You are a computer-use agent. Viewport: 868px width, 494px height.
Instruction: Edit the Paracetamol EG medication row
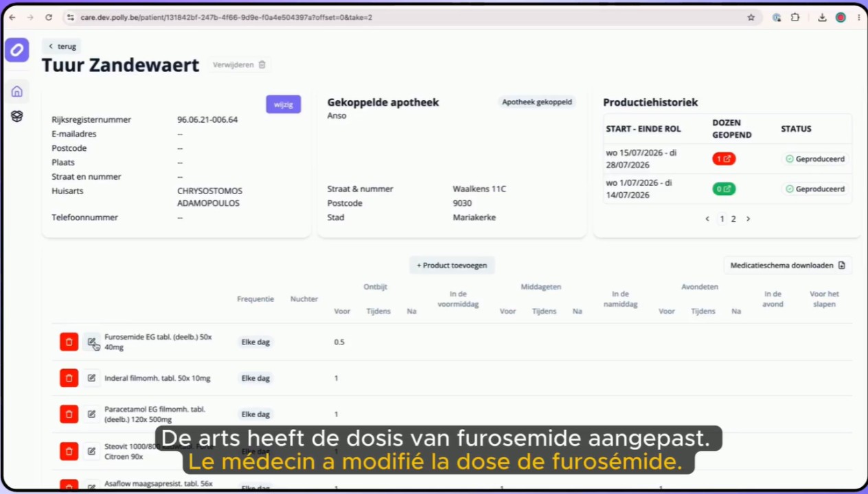point(91,414)
